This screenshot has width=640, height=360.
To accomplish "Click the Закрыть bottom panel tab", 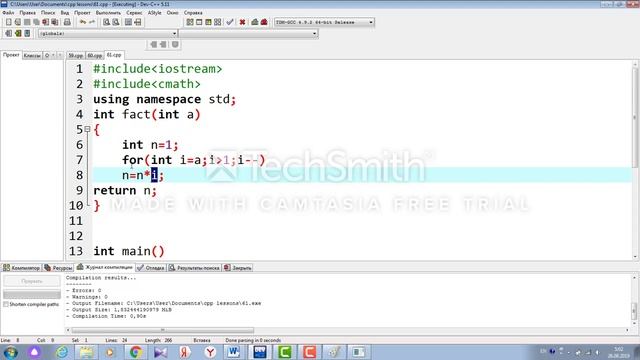I will pyautogui.click(x=238, y=268).
